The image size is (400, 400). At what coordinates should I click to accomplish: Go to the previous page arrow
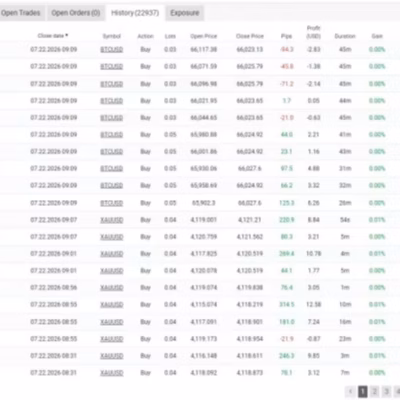351,391
